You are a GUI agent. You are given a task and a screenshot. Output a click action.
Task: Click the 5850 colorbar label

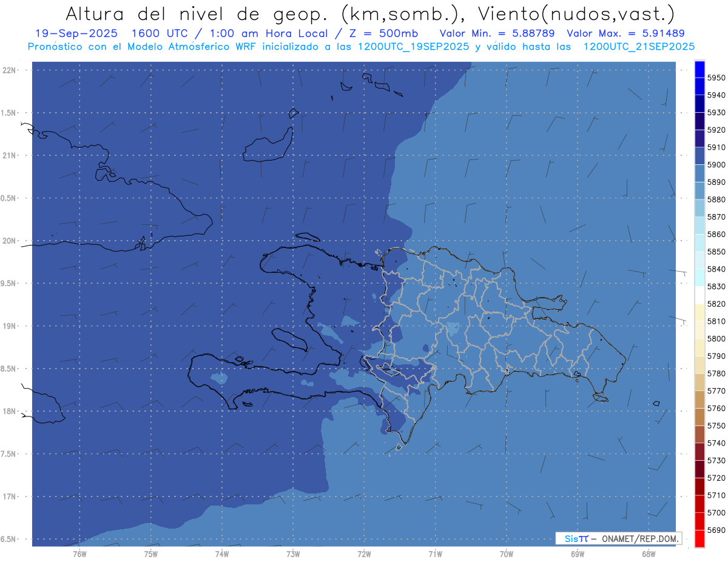pos(716,252)
